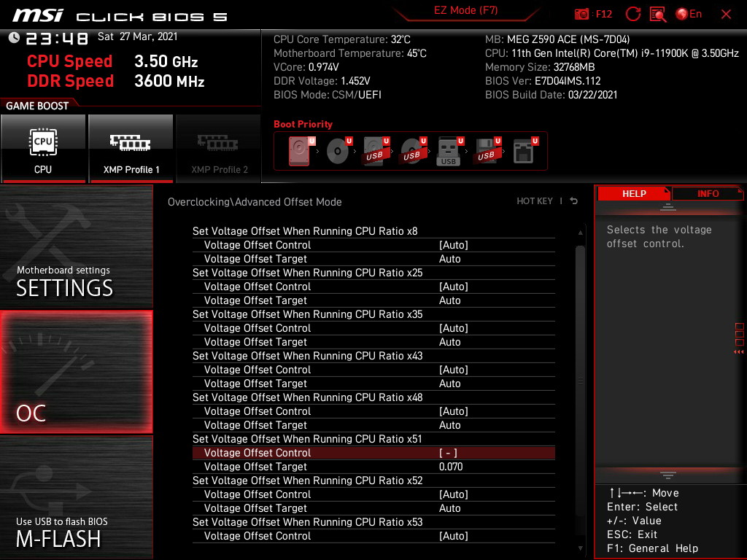Open Voltage Offset Control dropdown for Ratio x25
Image resolution: width=747 pixels, height=560 pixels.
click(373, 287)
